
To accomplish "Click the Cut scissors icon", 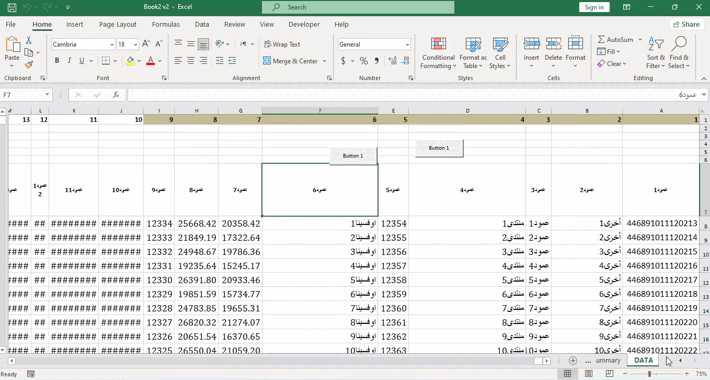I will pyautogui.click(x=29, y=40).
